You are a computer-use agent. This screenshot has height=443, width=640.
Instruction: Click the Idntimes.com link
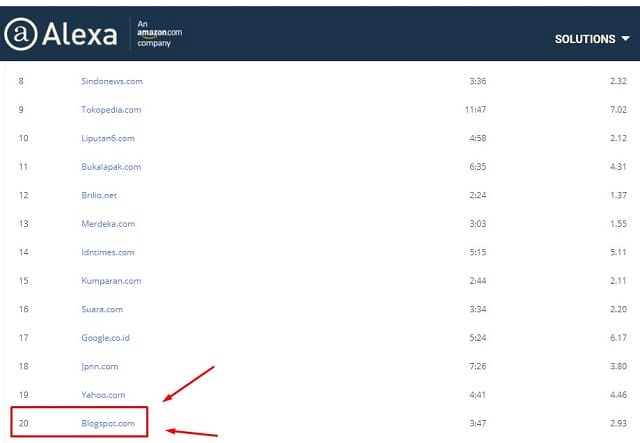(x=108, y=252)
